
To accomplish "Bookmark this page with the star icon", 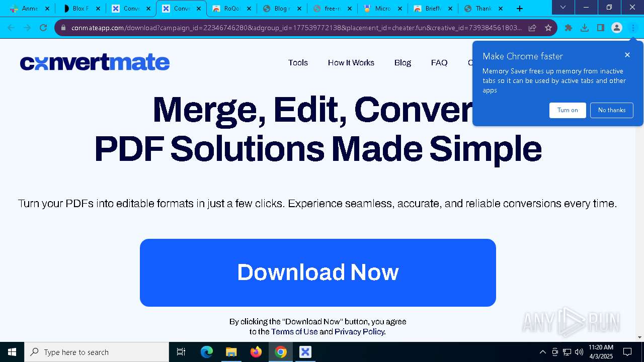I will (548, 28).
